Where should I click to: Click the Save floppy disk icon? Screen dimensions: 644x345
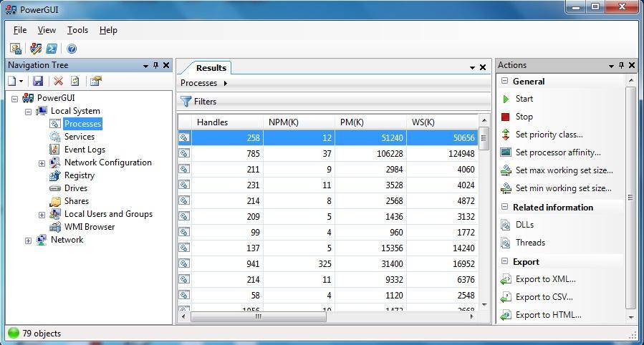tap(38, 81)
